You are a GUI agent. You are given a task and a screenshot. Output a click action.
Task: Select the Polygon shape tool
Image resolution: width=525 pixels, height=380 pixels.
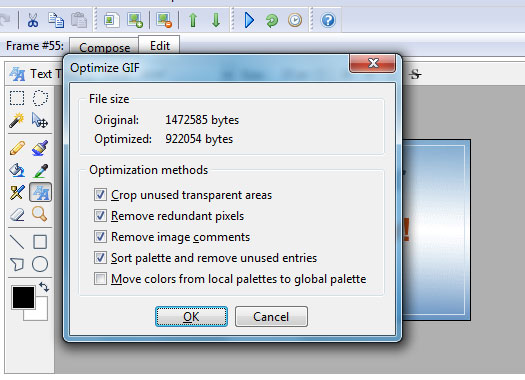coord(17,264)
